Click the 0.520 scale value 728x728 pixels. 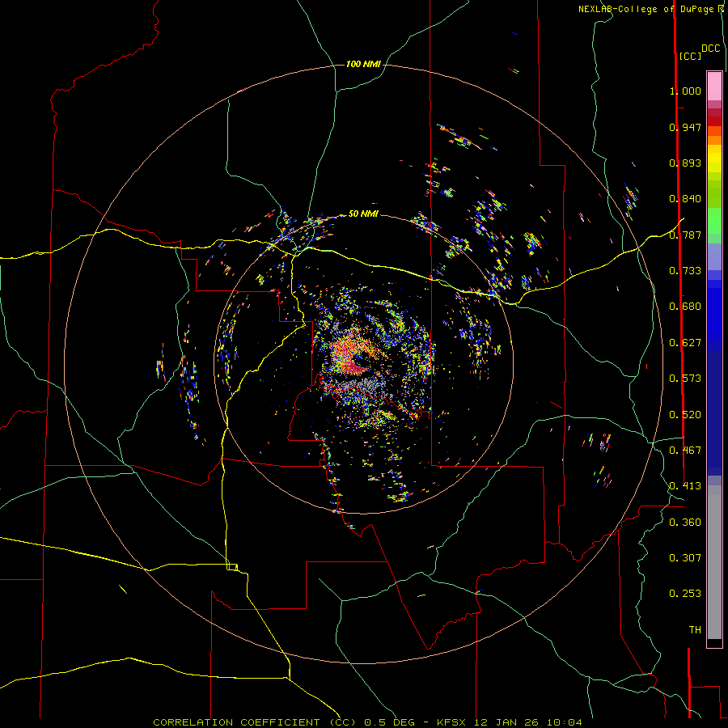tap(685, 415)
